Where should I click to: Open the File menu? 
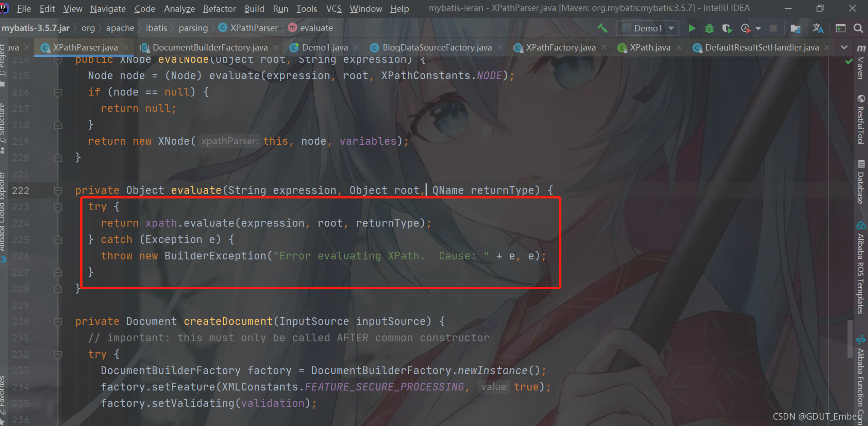point(24,9)
